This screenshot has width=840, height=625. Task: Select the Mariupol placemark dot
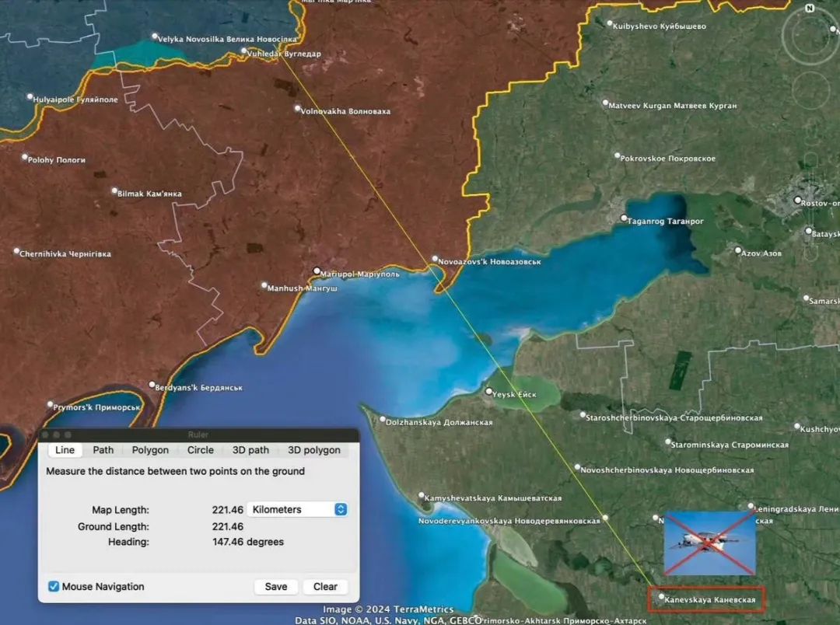pos(317,271)
